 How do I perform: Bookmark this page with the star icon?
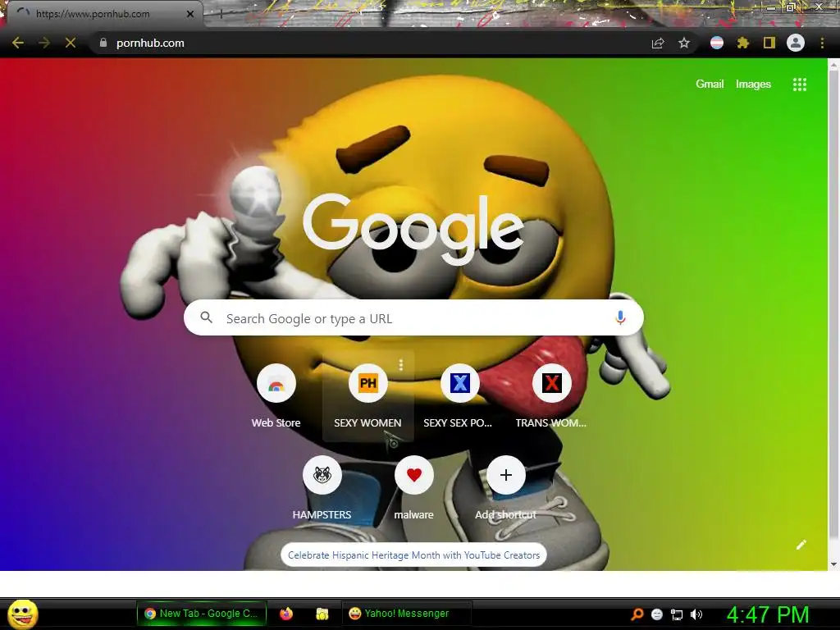(684, 43)
